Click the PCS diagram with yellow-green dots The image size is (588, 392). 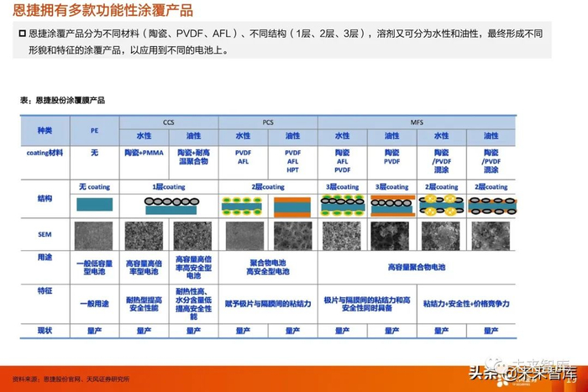[x=242, y=206]
